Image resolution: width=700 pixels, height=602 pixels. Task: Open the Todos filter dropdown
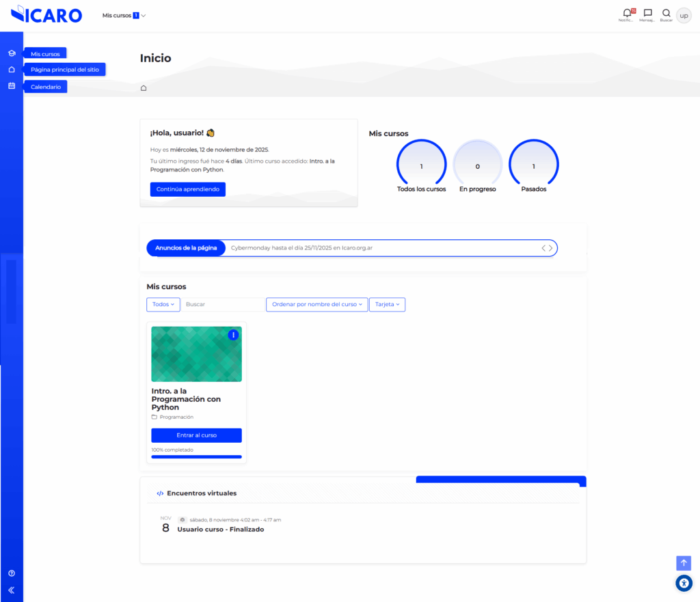pyautogui.click(x=163, y=305)
